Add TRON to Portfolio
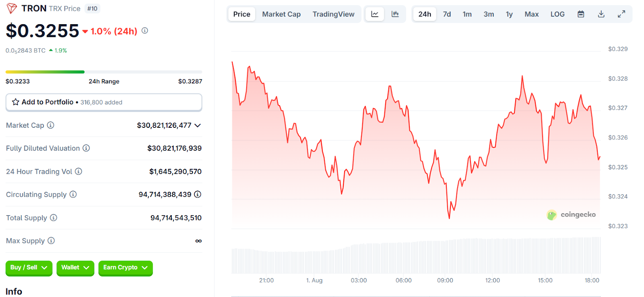Screen dimensions: 644x297 click(103, 102)
